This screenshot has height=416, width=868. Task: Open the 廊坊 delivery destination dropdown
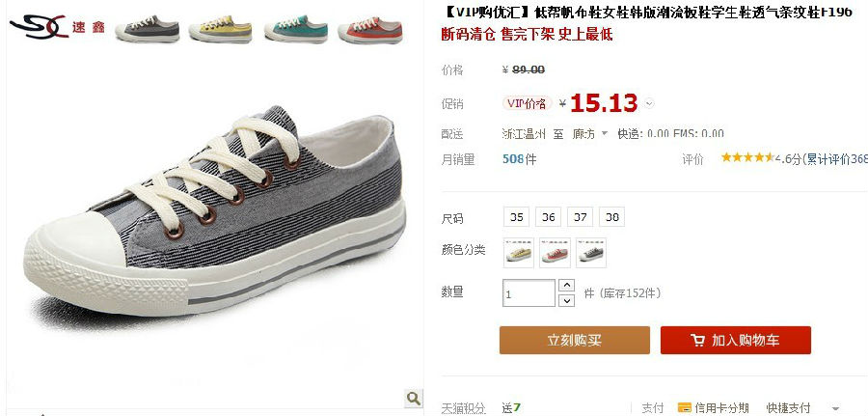(590, 134)
